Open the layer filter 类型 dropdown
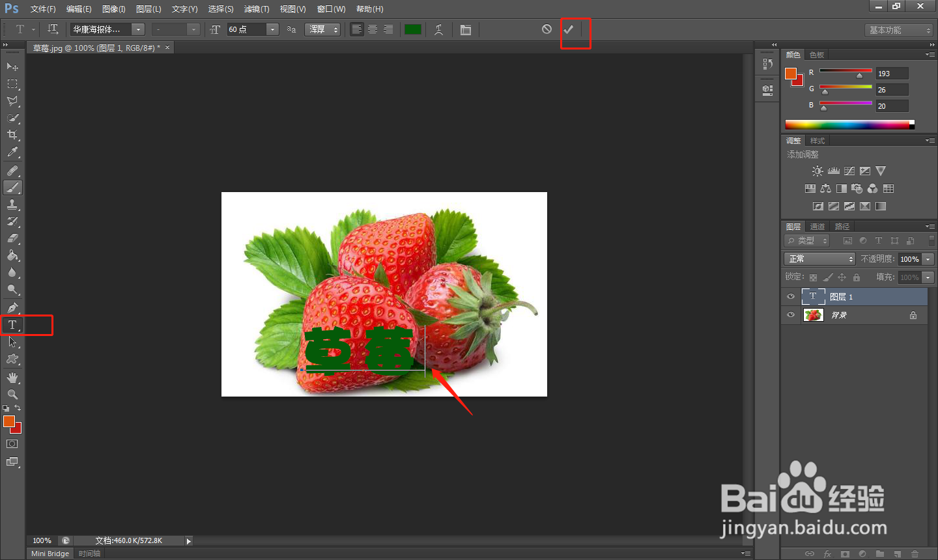 (807, 240)
